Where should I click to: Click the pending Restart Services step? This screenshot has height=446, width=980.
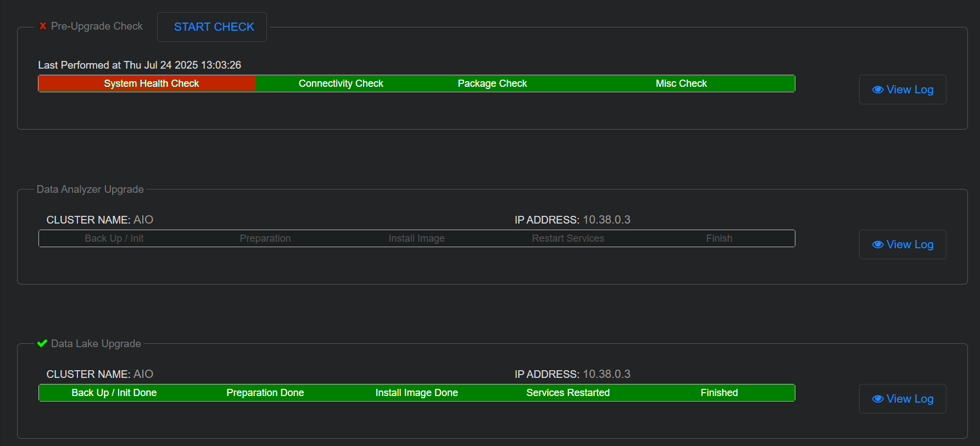click(568, 238)
